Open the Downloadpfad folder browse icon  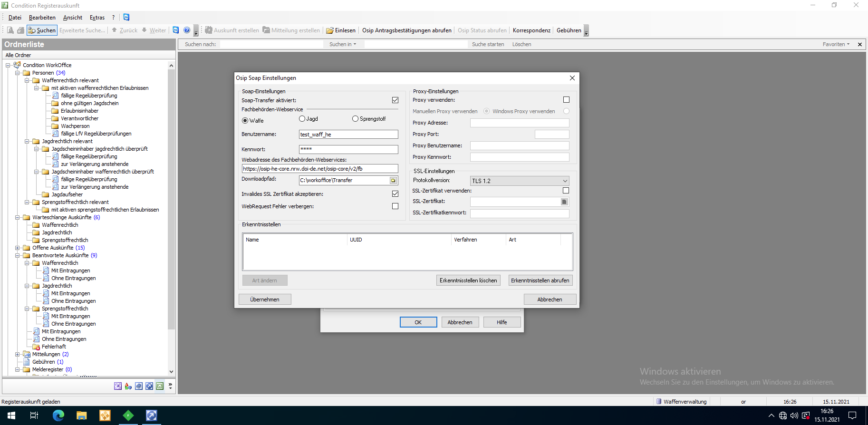[x=393, y=181]
